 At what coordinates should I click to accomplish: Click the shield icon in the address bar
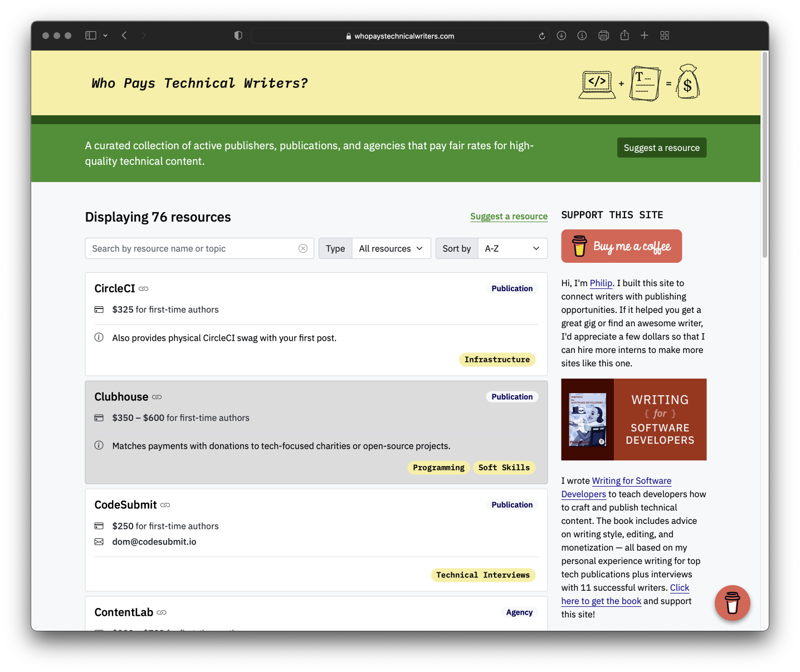[x=238, y=35]
